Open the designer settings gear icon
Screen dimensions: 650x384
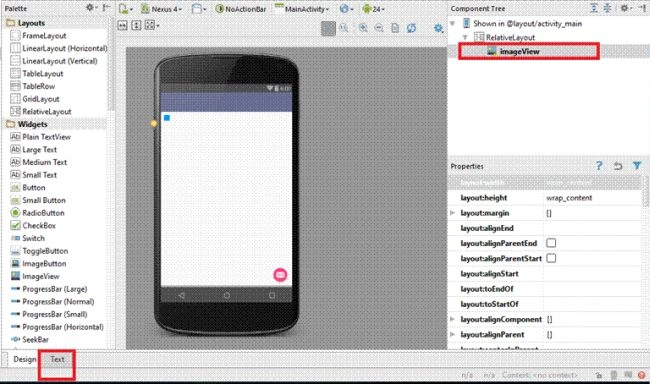pos(438,28)
